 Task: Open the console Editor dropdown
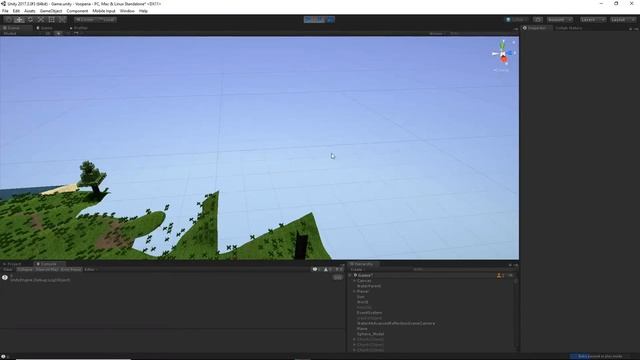91,269
